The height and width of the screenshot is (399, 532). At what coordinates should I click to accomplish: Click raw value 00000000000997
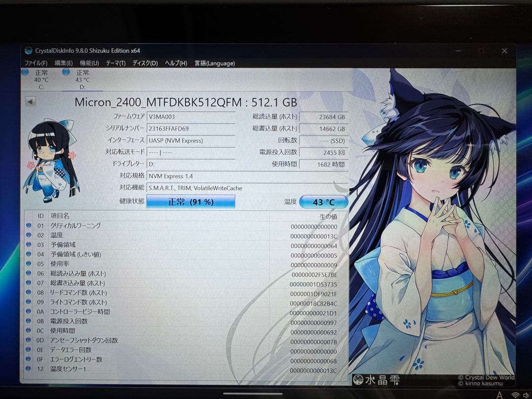313,323
